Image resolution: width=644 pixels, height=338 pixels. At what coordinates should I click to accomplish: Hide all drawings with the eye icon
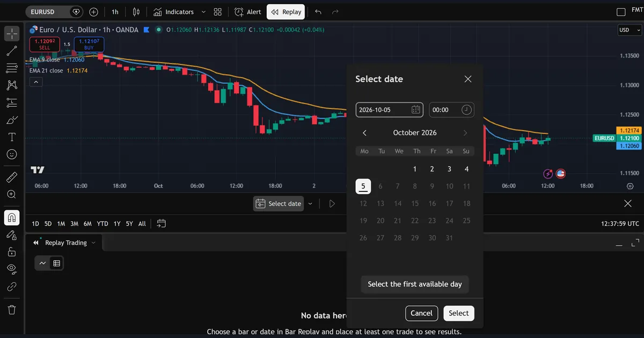click(x=12, y=269)
